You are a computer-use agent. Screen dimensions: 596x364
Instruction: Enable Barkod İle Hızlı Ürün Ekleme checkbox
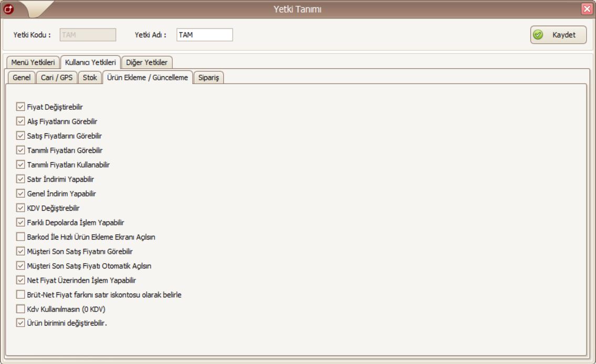tap(20, 236)
